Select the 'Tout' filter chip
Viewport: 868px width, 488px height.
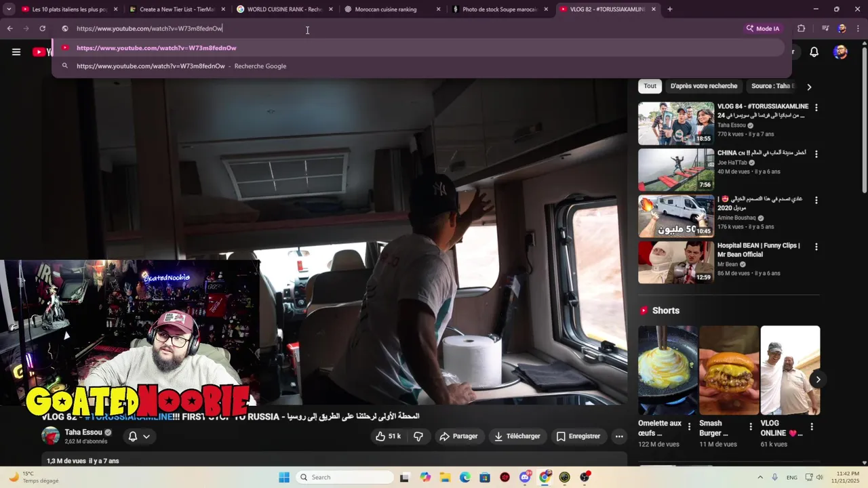650,86
